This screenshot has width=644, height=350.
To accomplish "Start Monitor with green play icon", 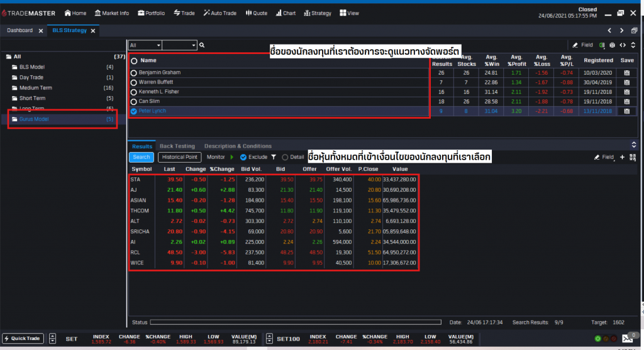I will click(x=231, y=157).
